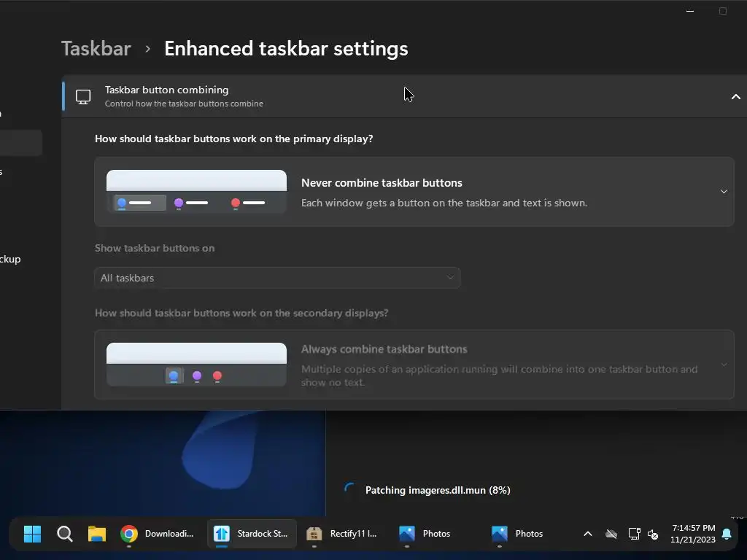Click 'Each window gets a button' description
The image size is (747, 560).
pyautogui.click(x=444, y=203)
